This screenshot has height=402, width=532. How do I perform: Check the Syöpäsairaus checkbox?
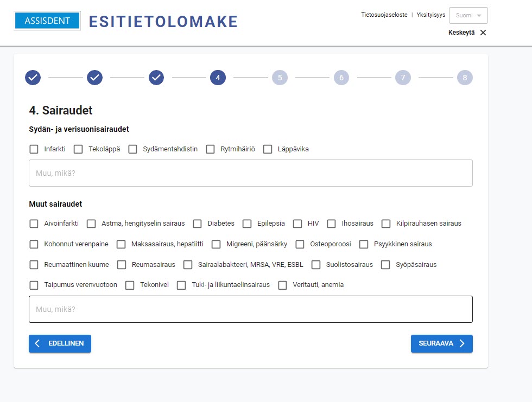[386, 265]
